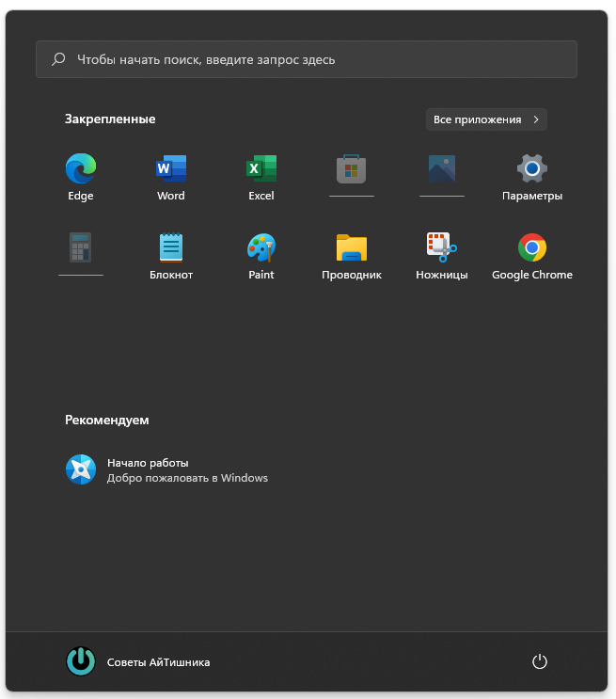Click the search magnifier icon
The image size is (616, 699).
point(58,59)
